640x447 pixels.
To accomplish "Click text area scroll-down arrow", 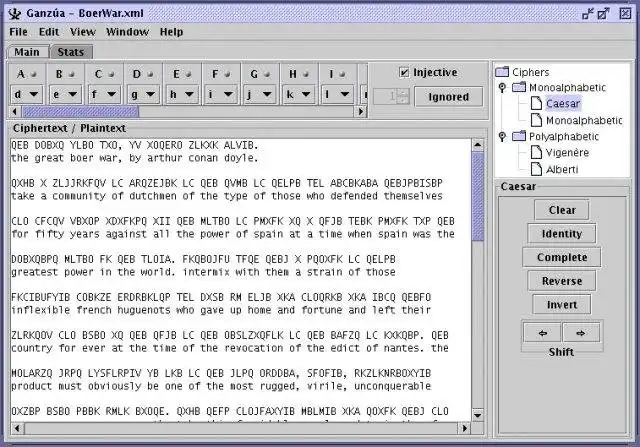I will click(478, 416).
